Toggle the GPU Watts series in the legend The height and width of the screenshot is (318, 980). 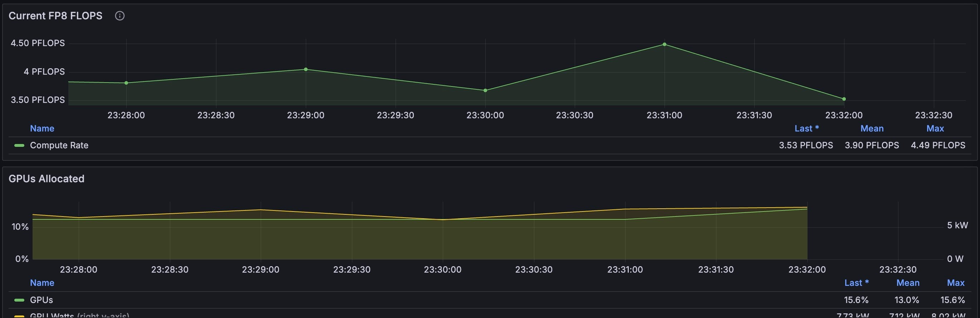79,315
